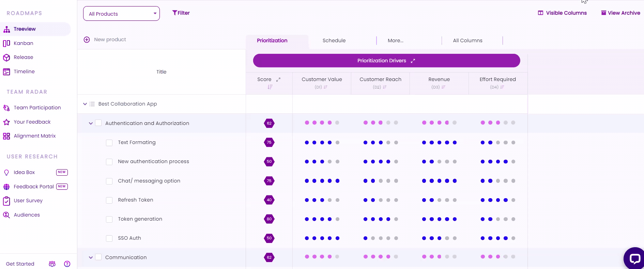Collapse the Authentication and Authorization group
This screenshot has height=269, width=644.
(91, 123)
